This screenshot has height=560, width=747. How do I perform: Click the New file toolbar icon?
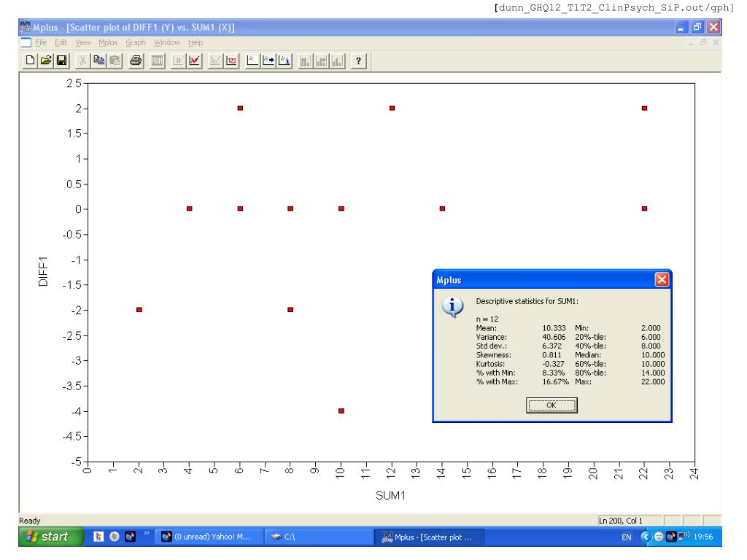(x=30, y=61)
